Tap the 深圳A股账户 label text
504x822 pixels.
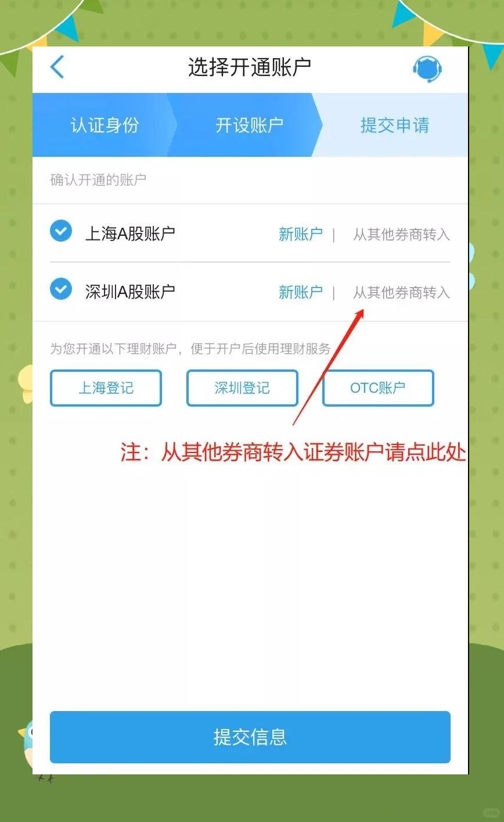(130, 291)
